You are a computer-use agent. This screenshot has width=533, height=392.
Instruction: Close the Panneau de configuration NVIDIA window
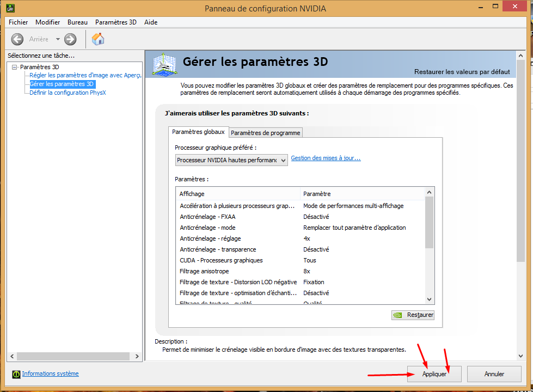coord(515,7)
